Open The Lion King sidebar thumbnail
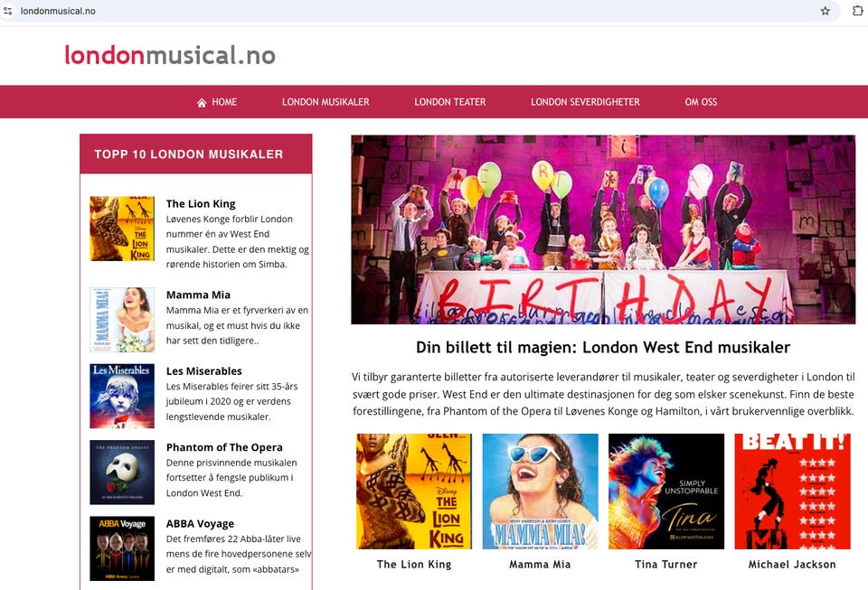This screenshot has width=868, height=590. tap(122, 229)
